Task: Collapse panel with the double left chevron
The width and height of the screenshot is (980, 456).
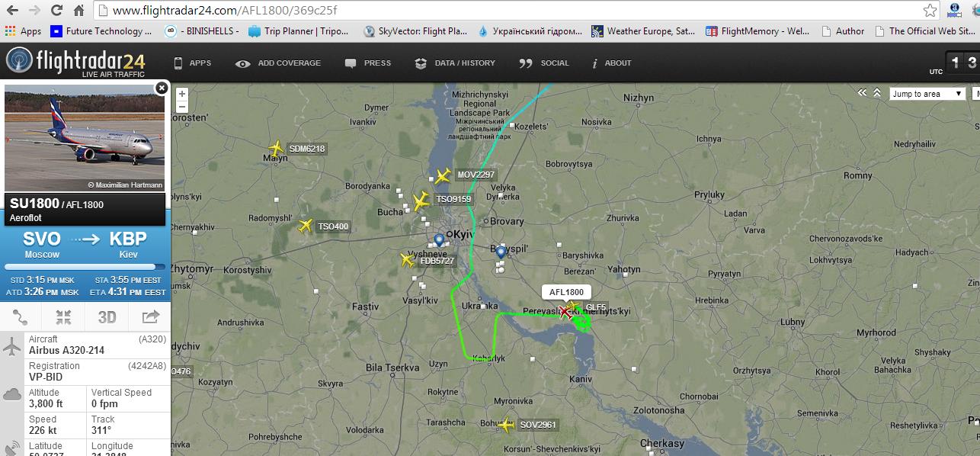Action: point(862,93)
